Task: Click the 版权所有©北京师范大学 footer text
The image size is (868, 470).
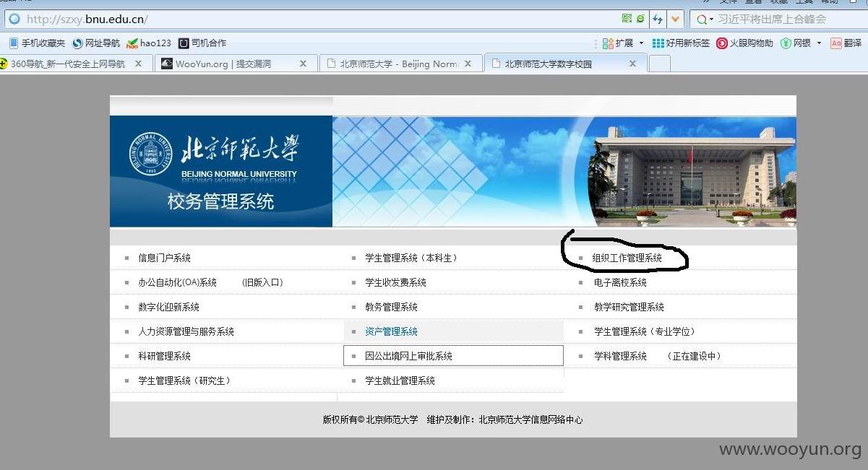Action: click(370, 419)
